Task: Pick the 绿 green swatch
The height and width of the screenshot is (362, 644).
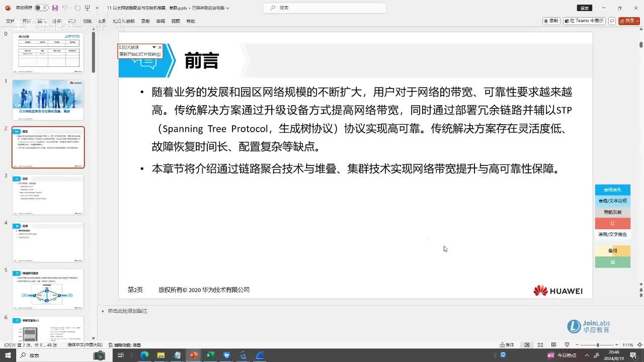Action: pyautogui.click(x=612, y=262)
